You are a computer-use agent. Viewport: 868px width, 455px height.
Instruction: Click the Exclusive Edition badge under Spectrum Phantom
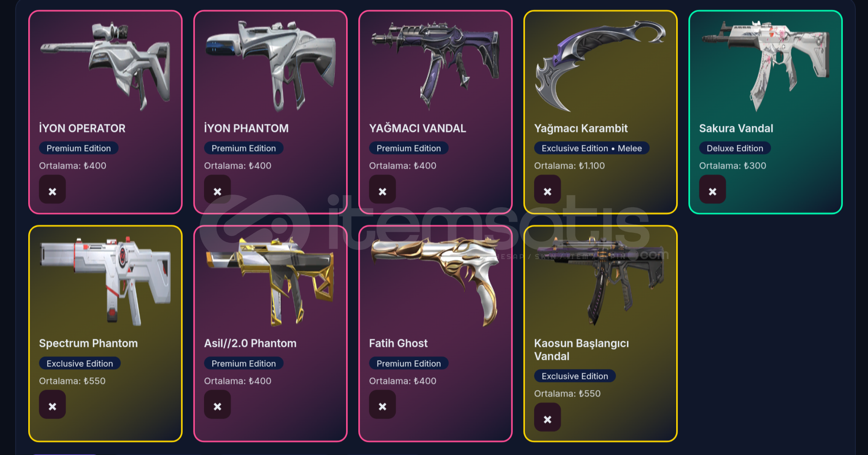coord(80,364)
